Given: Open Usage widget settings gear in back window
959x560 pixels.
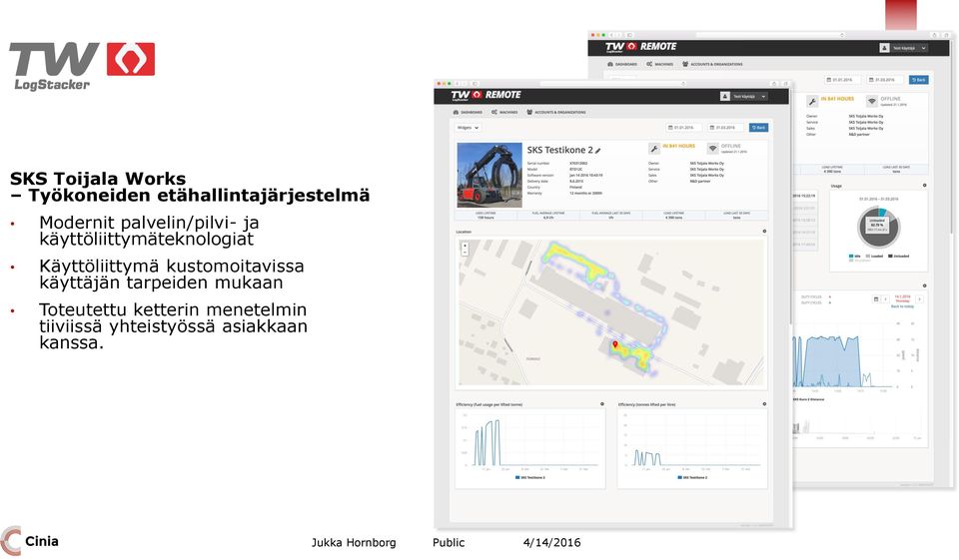Looking at the screenshot, I should tap(924, 185).
